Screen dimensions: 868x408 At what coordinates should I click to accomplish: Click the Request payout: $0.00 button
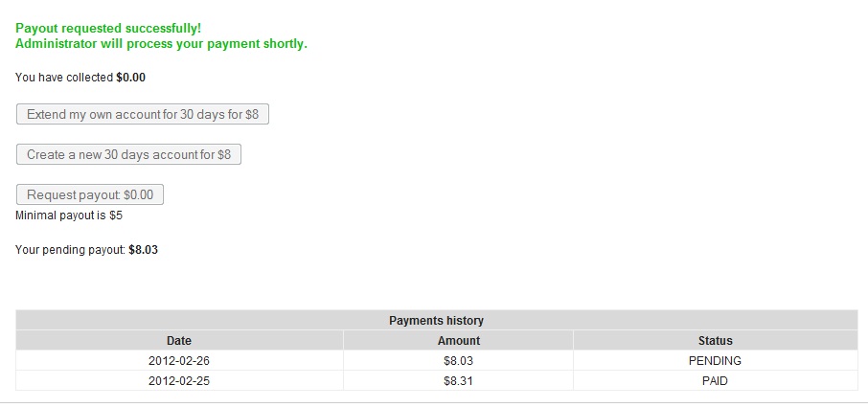click(90, 195)
